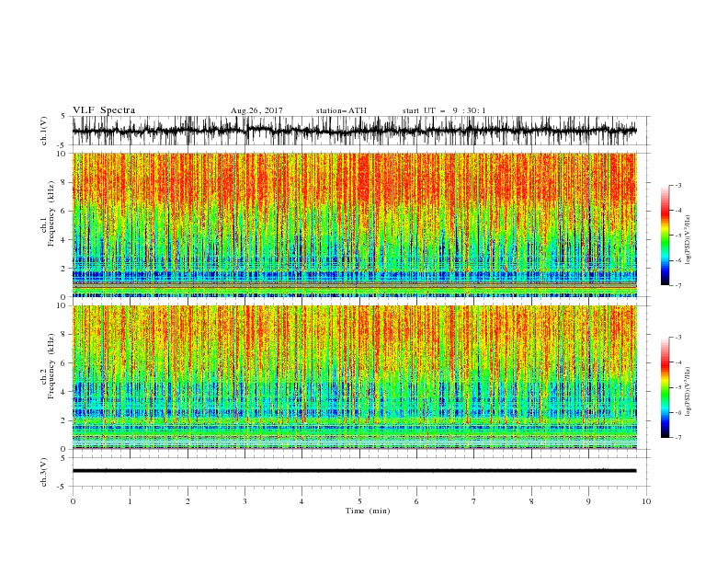
Task: Click the ch.3 flat voltage waveform trace
Action: [355, 471]
